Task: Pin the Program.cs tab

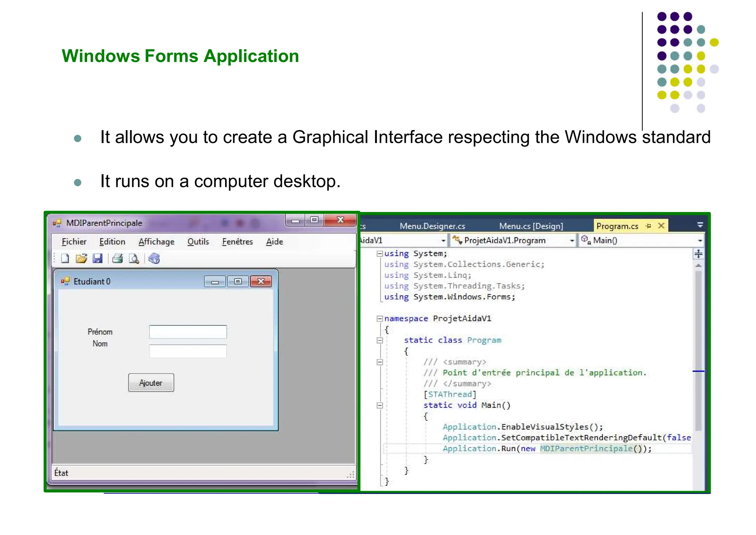Action: coord(648,226)
